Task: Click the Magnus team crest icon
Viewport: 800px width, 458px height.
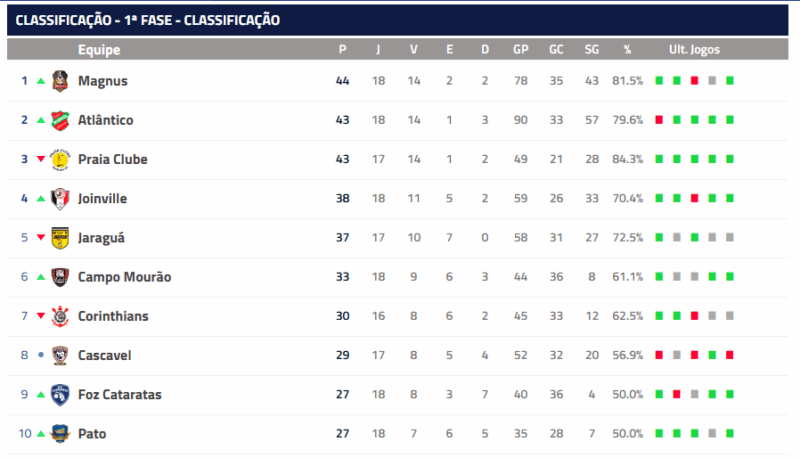Action: [61, 81]
